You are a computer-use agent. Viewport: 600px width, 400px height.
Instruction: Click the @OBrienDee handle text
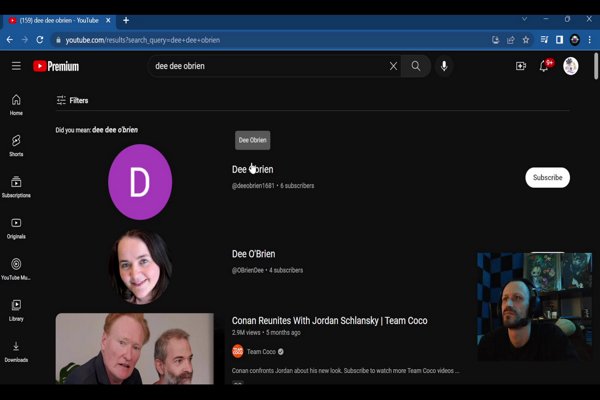pos(248,270)
